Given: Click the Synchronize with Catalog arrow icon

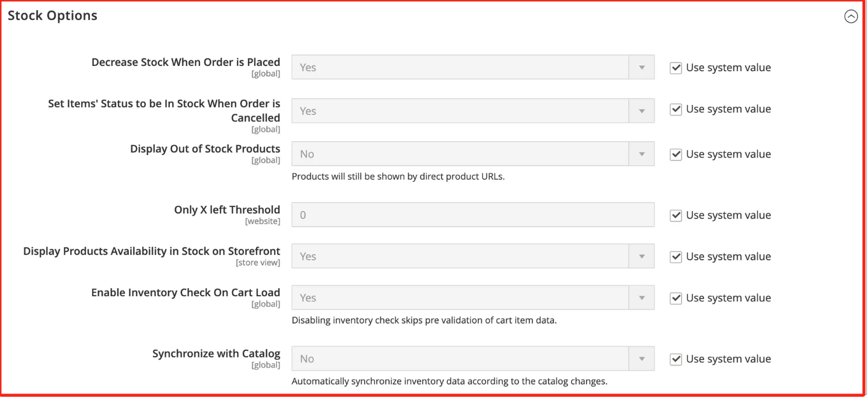Looking at the screenshot, I should click(642, 359).
